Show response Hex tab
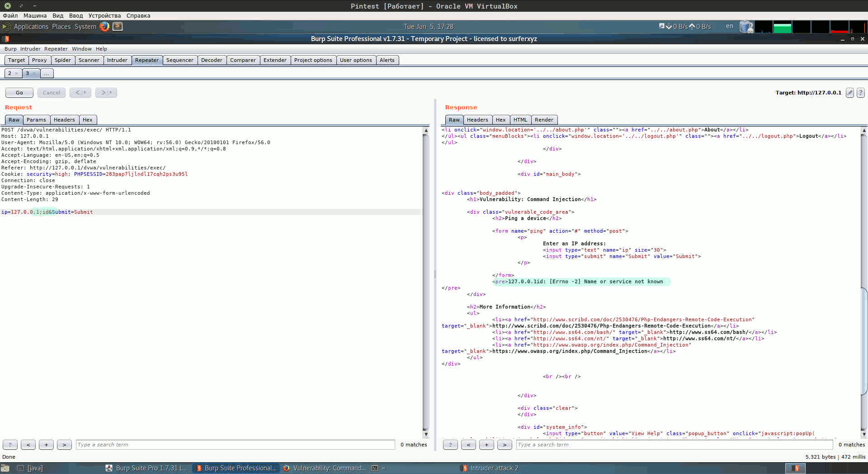 click(501, 120)
